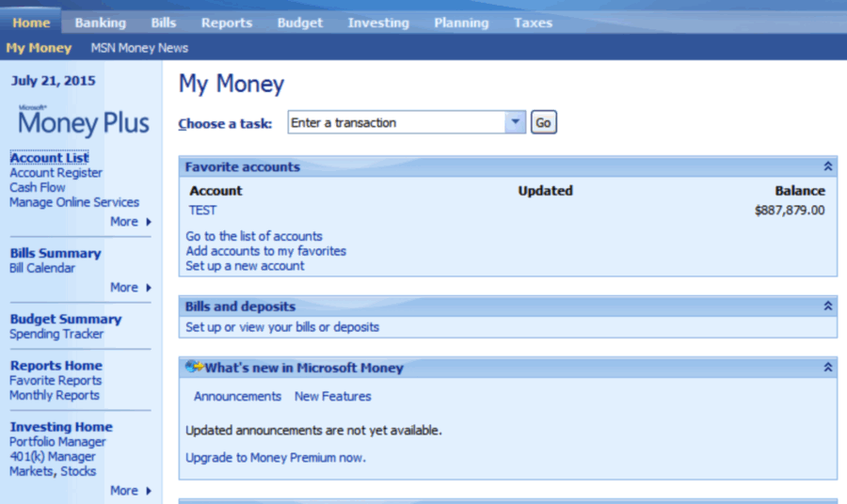Open the Bills tab
The width and height of the screenshot is (847, 504).
(x=164, y=23)
